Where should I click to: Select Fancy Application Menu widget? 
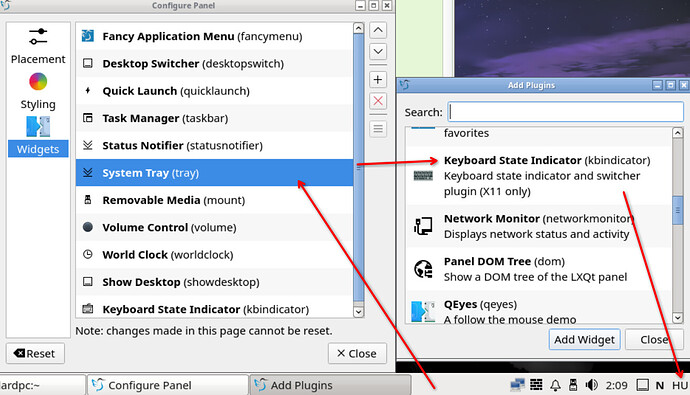[214, 36]
